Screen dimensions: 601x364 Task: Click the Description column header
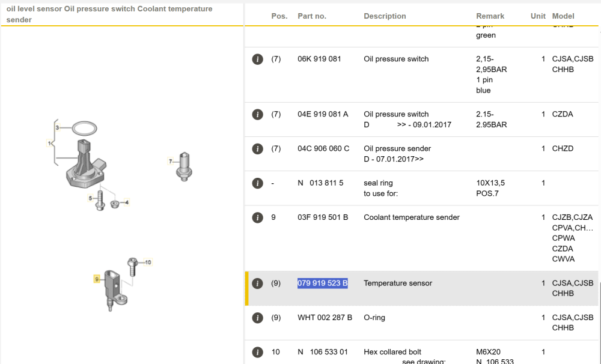pos(385,16)
